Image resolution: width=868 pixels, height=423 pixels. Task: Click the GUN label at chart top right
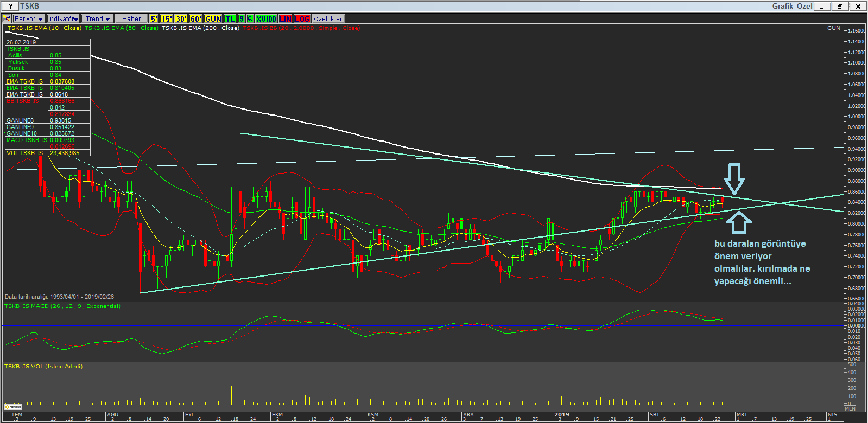pyautogui.click(x=833, y=28)
